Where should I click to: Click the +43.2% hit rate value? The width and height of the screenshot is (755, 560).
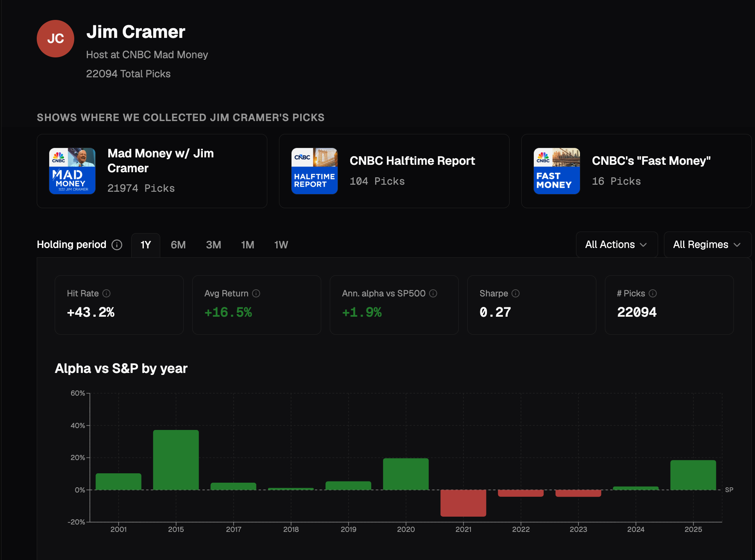click(x=91, y=312)
